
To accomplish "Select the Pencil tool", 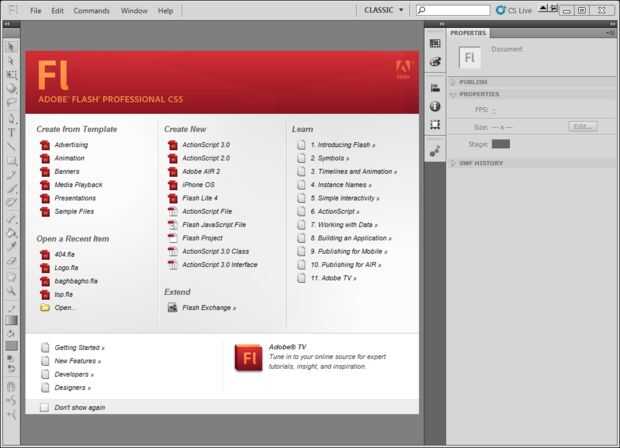I will click(x=11, y=175).
